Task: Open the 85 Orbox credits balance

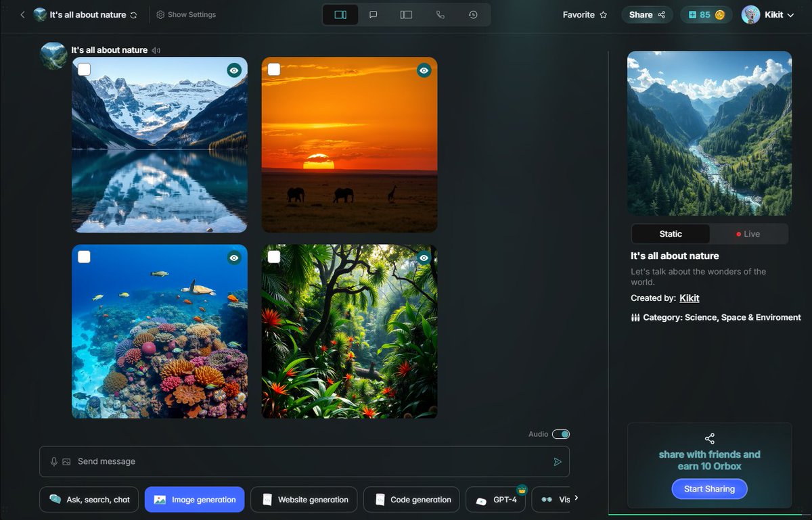Action: tap(706, 14)
